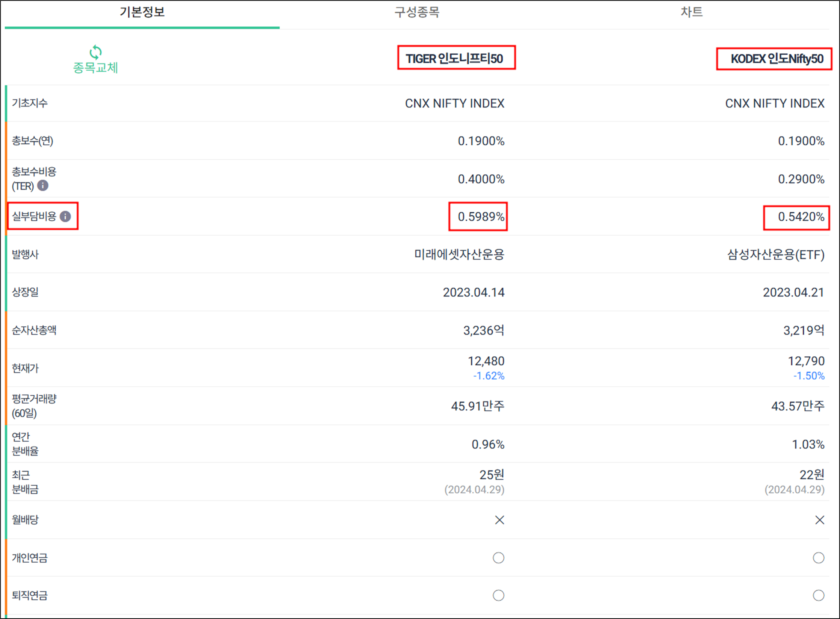Open the TIGER 인도니프티50 column header
840x619 pixels.
pos(454,59)
